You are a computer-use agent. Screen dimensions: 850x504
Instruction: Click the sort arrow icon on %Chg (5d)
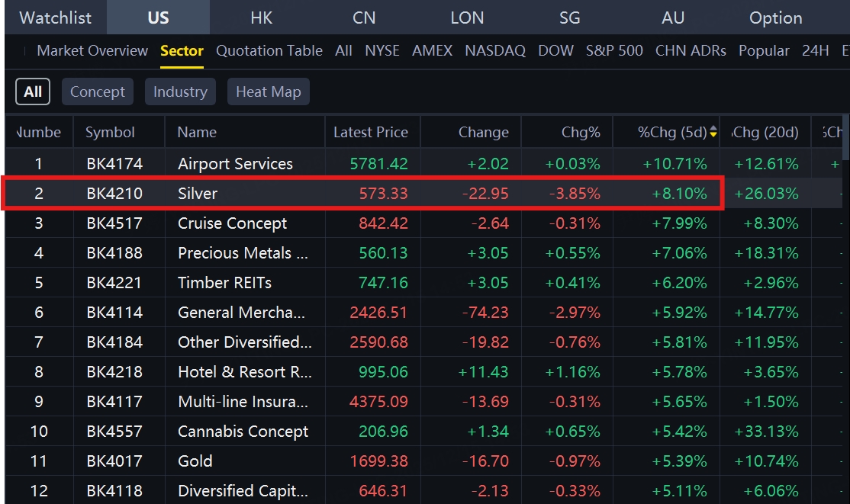pos(713,133)
